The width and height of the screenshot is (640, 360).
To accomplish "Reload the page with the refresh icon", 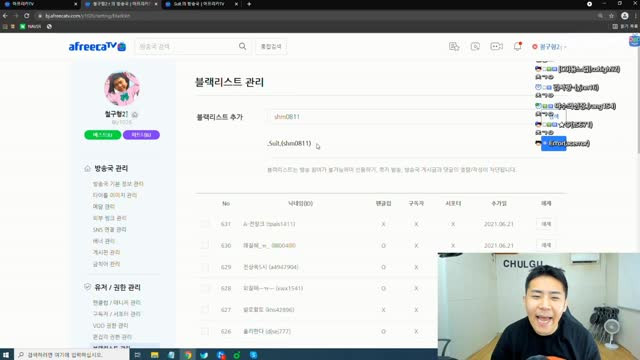I will (27, 16).
